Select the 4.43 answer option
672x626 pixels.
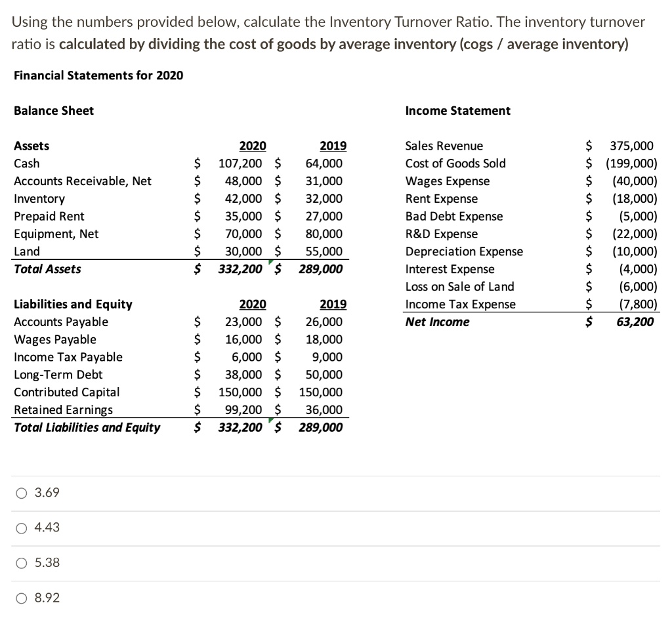21,528
